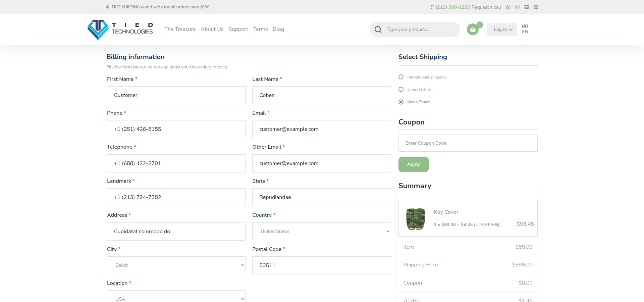Click the Tied Technologies logo
Image resolution: width=644 pixels, height=302 pixels.
coord(120,30)
